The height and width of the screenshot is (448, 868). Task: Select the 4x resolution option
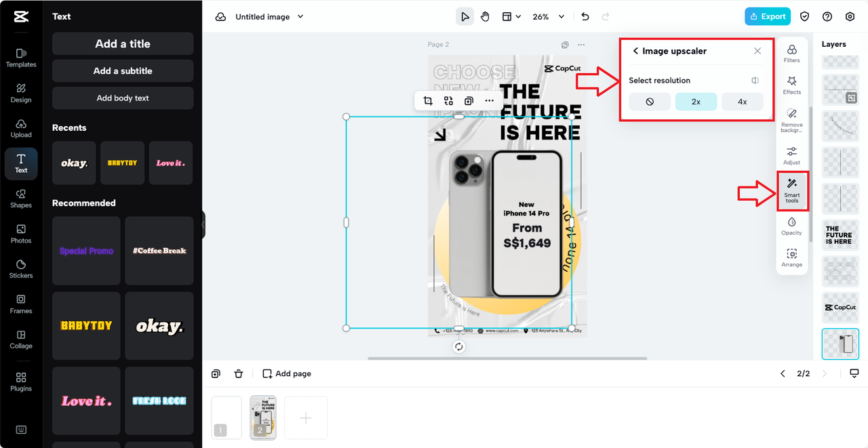[743, 102]
